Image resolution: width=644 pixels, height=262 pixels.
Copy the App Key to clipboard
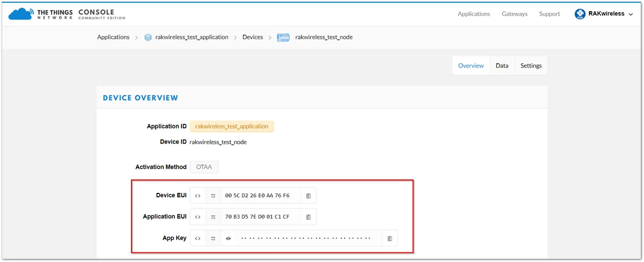tap(390, 238)
